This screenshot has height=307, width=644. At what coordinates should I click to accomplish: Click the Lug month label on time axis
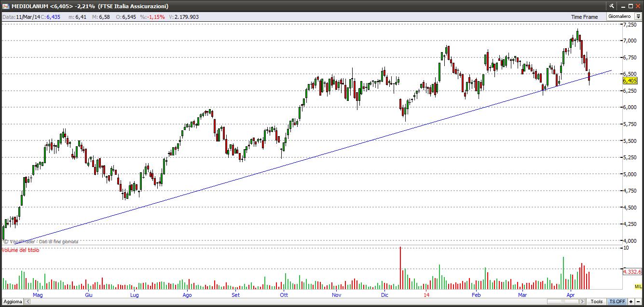click(135, 295)
